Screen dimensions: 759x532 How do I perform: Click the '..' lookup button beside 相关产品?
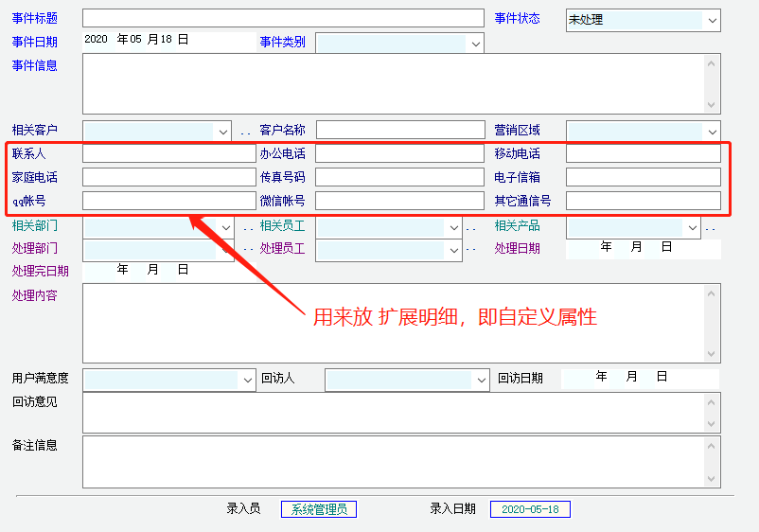tap(710, 227)
